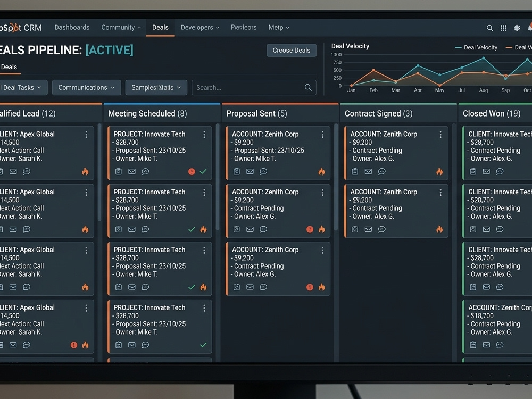
Task: Click red alert icon on Apex Global card
Action: [74, 345]
